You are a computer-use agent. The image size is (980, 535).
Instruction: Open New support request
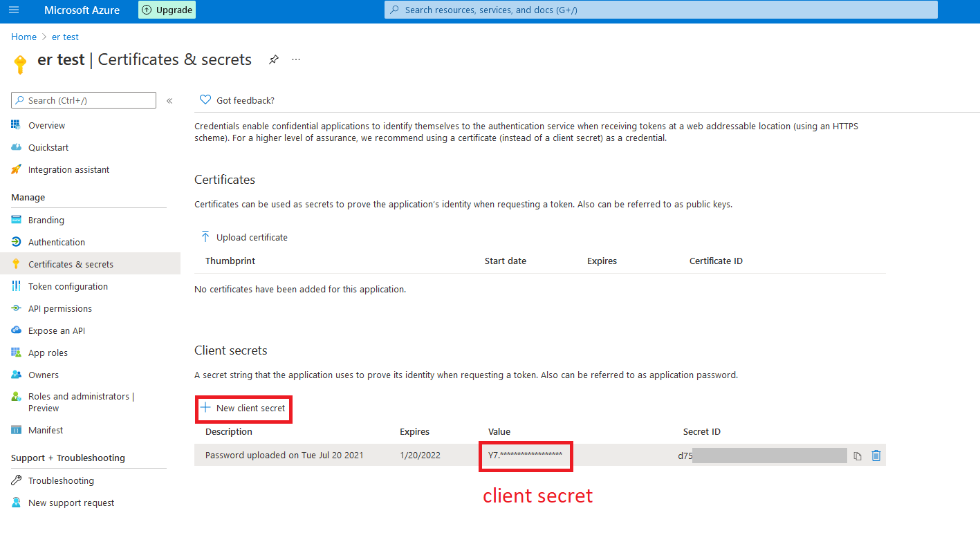point(71,503)
